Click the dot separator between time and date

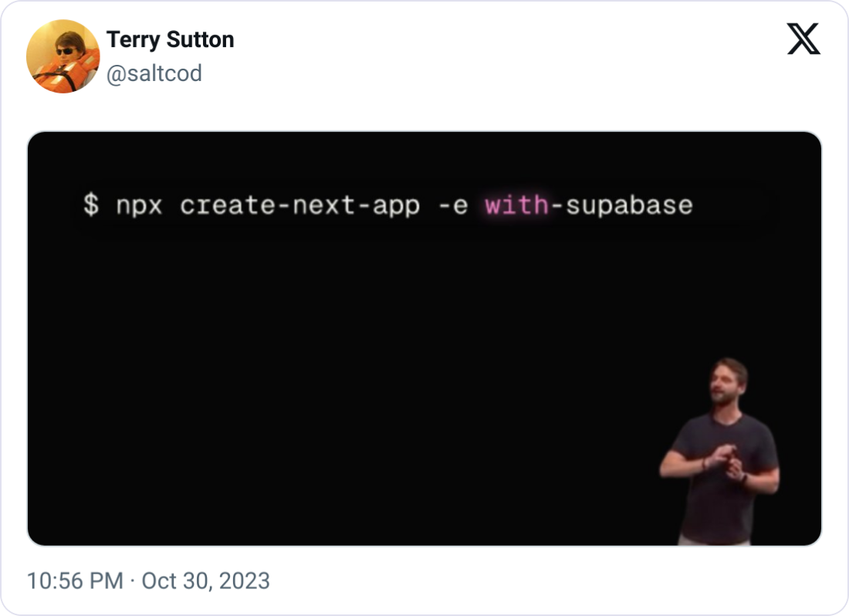point(133,581)
